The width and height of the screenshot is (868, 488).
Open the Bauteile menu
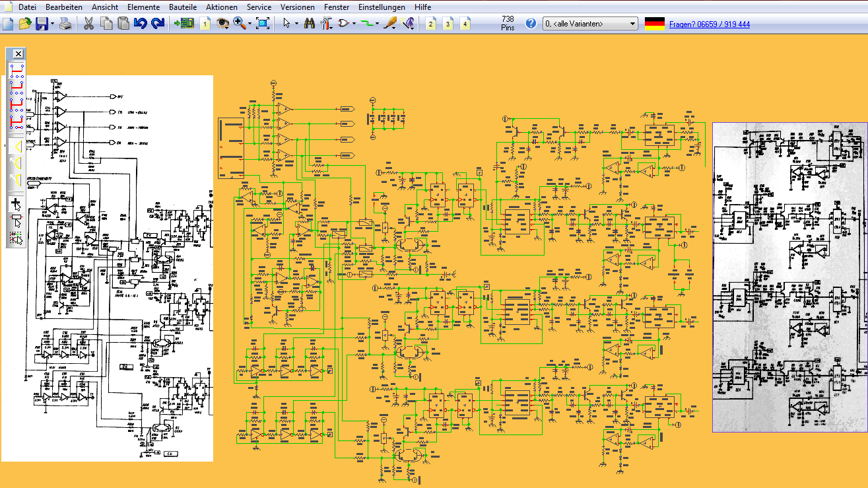(183, 7)
